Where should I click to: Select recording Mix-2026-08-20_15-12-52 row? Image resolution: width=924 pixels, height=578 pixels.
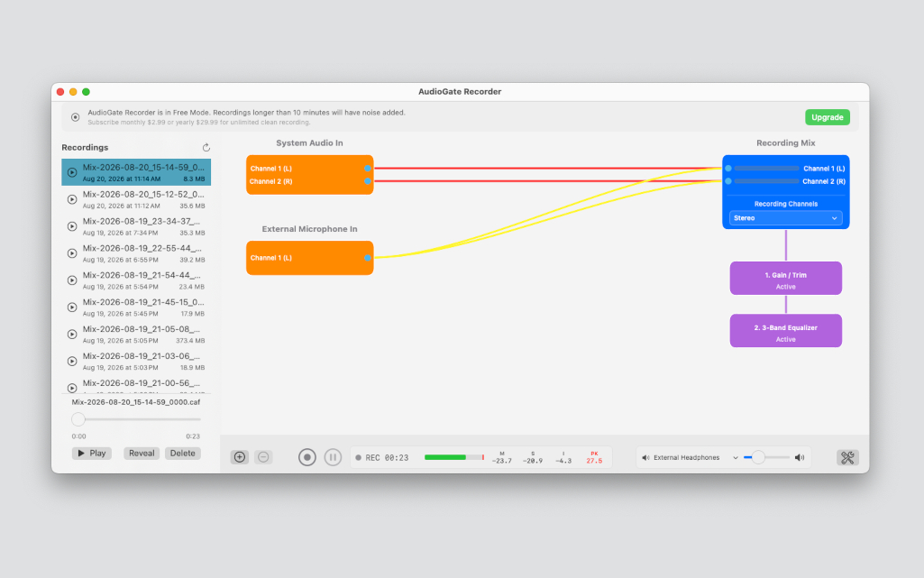[136, 199]
